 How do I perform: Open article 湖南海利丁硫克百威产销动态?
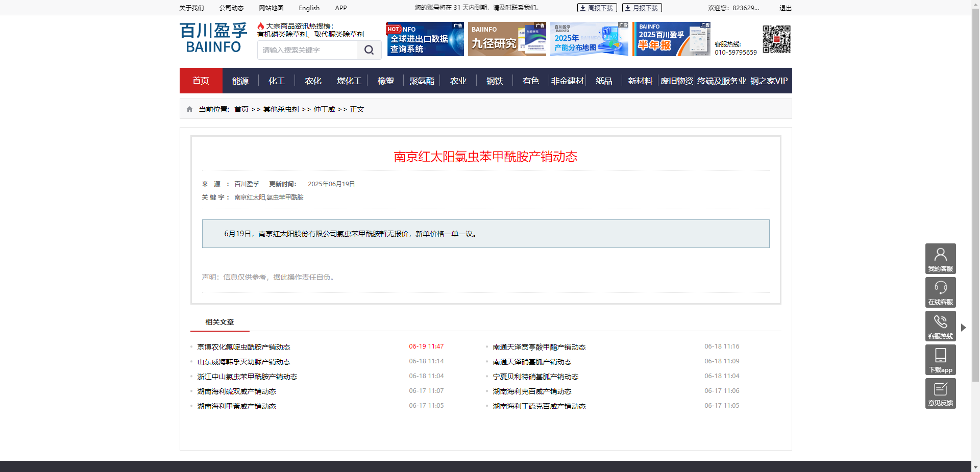[x=539, y=406]
